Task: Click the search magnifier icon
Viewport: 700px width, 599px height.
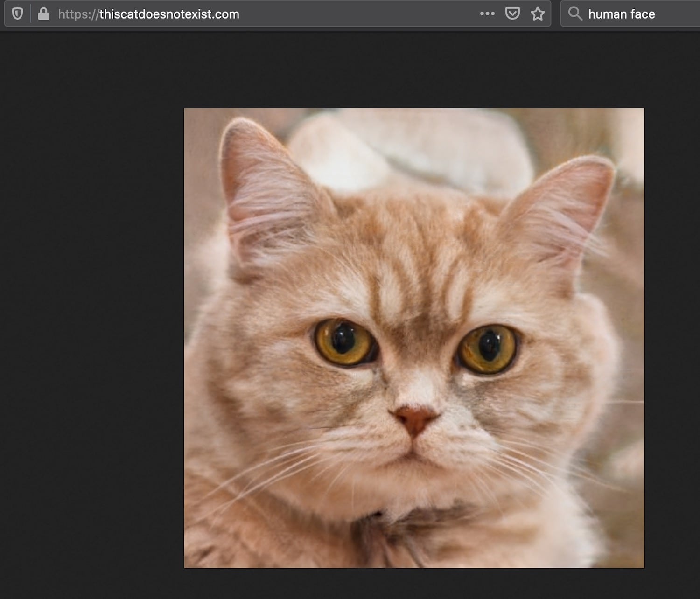Action: pos(575,14)
